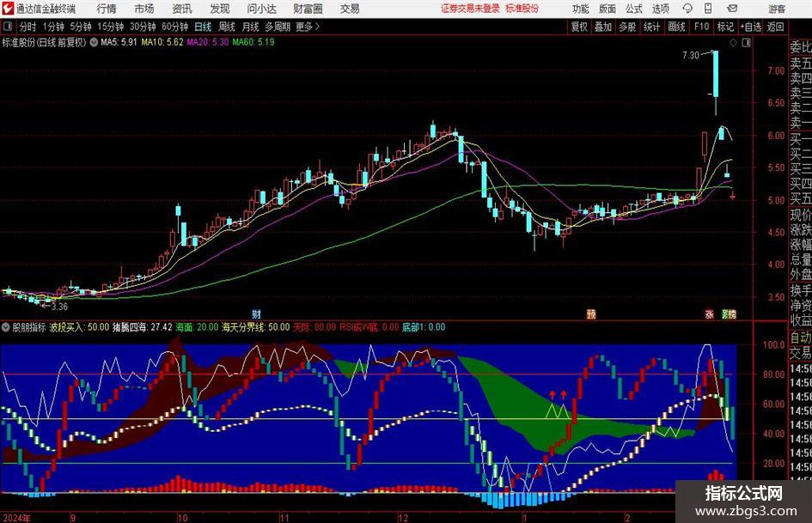
Task: Open the 功能 menu
Action: tap(581, 9)
